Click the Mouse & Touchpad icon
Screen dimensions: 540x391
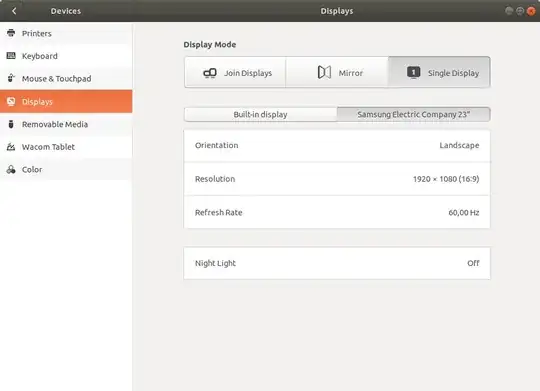pos(11,78)
